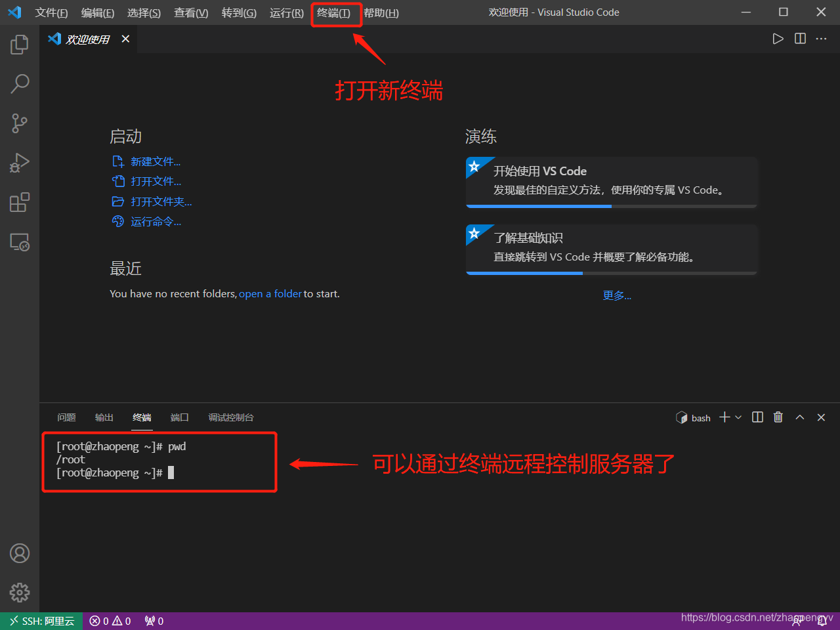Open the Explorer view in activity bar
This screenshot has height=630, width=840.
tap(20, 45)
